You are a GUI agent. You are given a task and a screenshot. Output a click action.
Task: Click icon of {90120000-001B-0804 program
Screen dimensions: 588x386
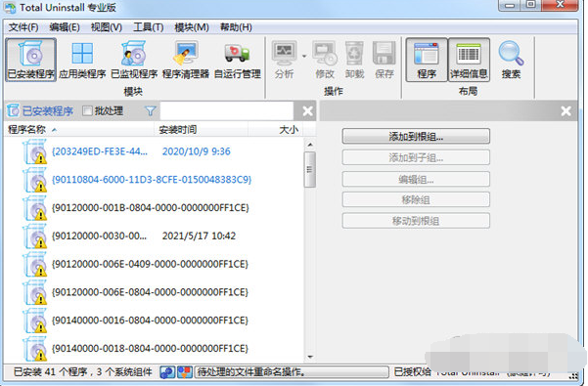pyautogui.click(x=35, y=208)
